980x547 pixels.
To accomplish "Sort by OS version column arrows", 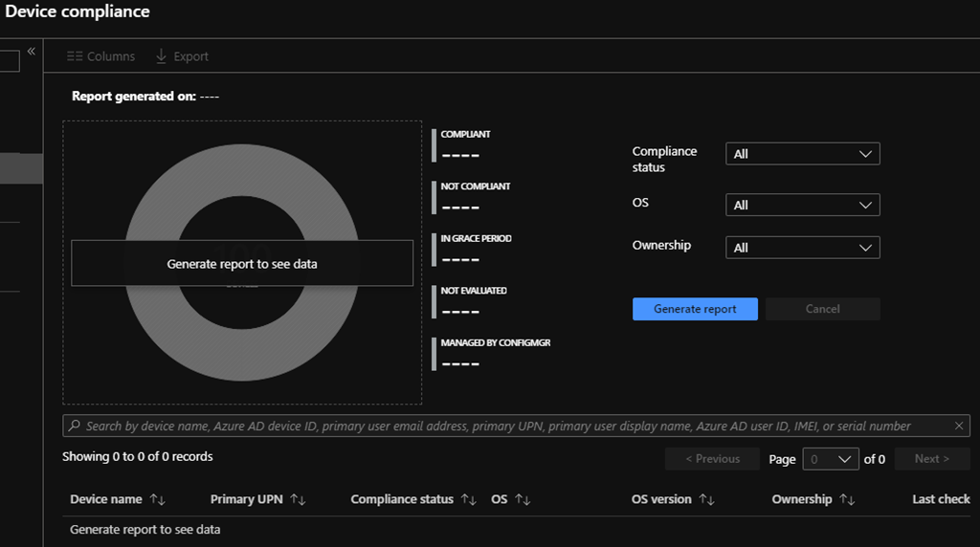I will pos(707,499).
